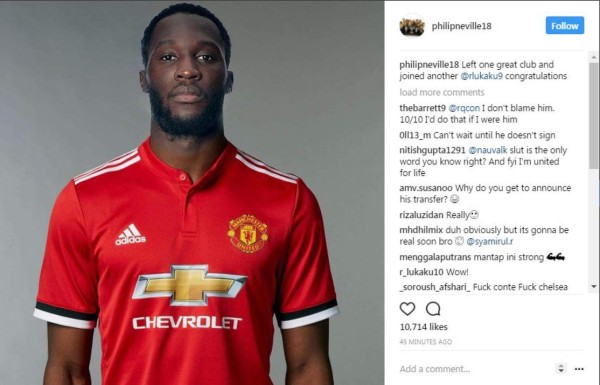
Task: Open philipneville18 username in the header
Action: 461,26
